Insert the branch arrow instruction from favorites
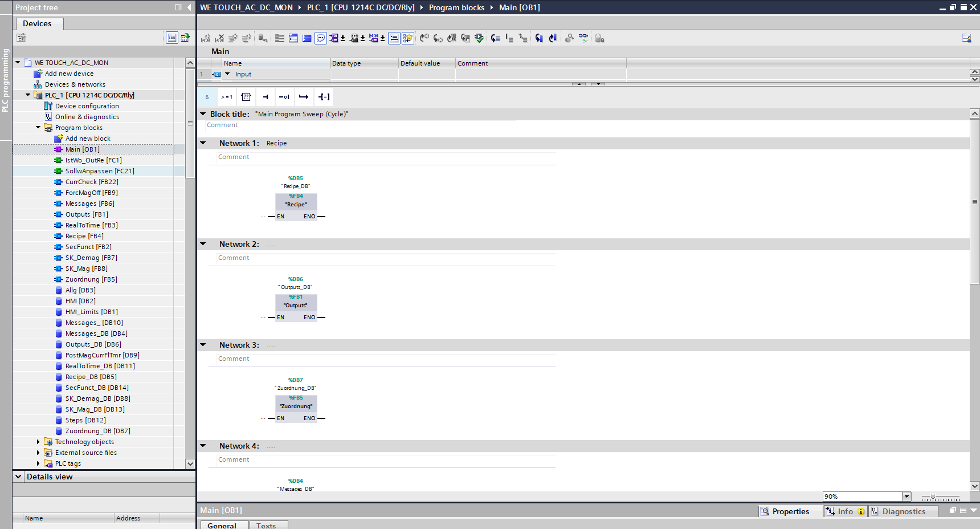The image size is (980, 529). click(x=304, y=97)
